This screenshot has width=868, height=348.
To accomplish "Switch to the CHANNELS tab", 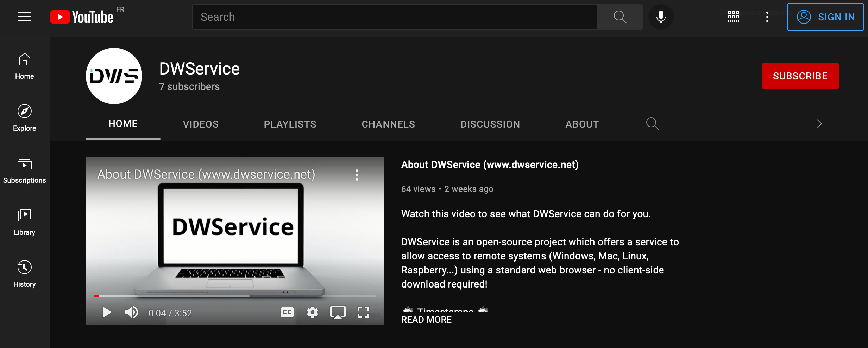I will 388,124.
